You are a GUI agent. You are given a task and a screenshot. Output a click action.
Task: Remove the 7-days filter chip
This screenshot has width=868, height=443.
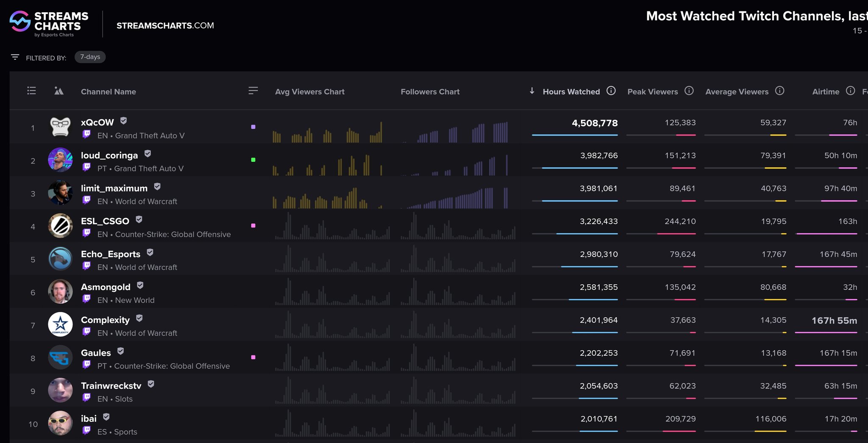(90, 57)
